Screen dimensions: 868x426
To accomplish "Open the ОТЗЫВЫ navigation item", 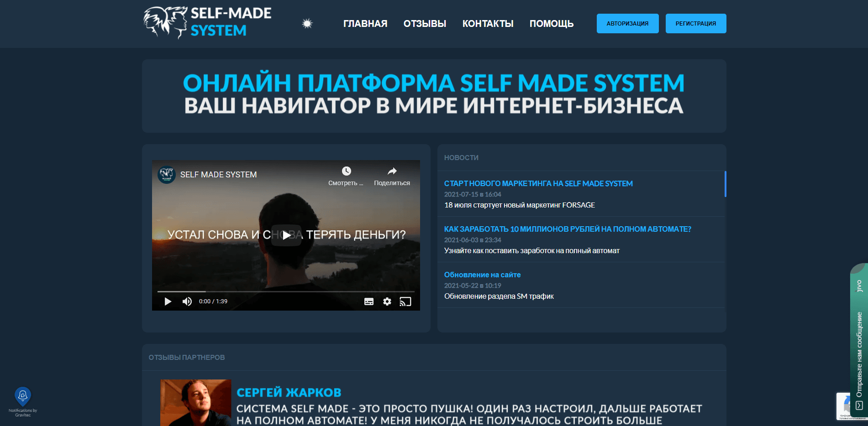I will pyautogui.click(x=424, y=23).
